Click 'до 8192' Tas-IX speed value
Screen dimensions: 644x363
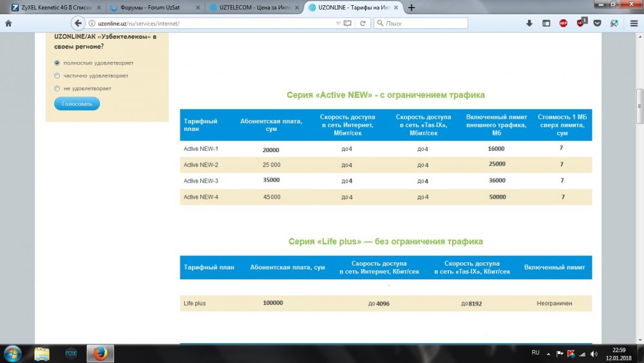point(471,304)
